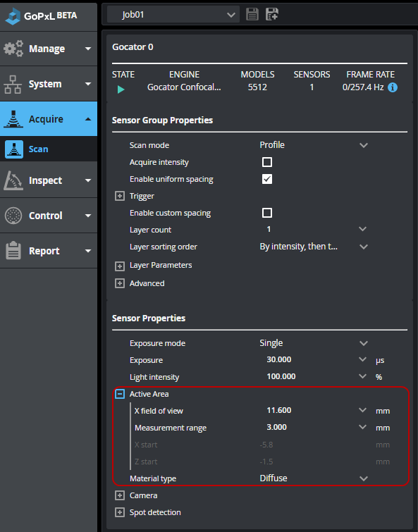Image resolution: width=418 pixels, height=532 pixels.
Task: Open the Inspect menu
Action: 49,180
